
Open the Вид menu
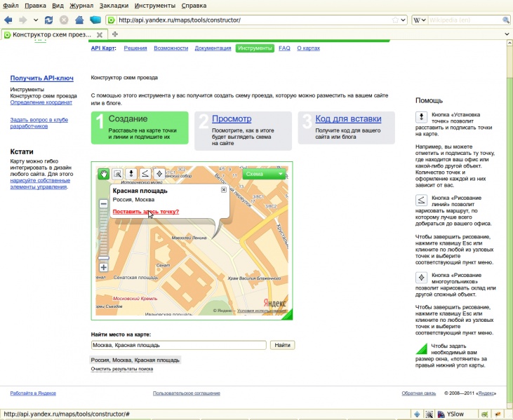click(58, 6)
